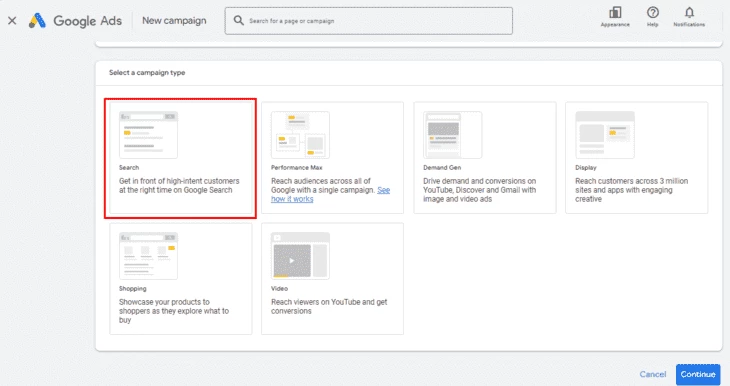Select the Performance Max campaign illustration
Screen dimensions: 730x386
coord(300,135)
